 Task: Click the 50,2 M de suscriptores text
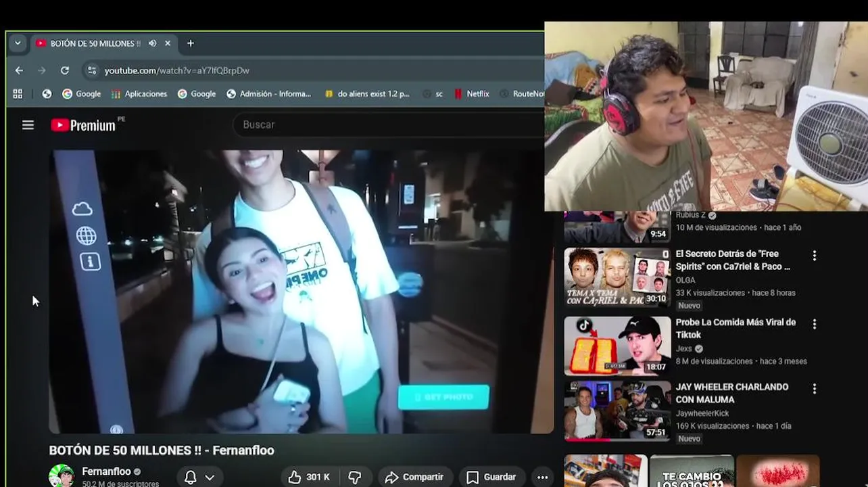[x=120, y=484]
